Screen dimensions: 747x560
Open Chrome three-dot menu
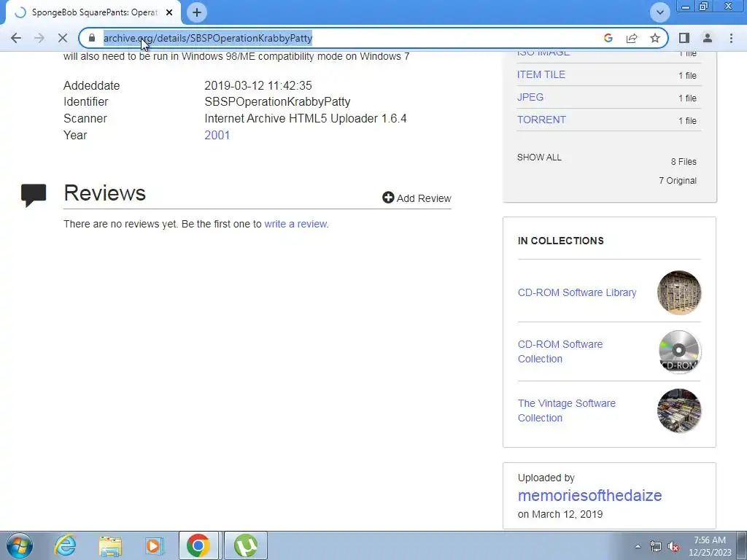[x=731, y=38]
